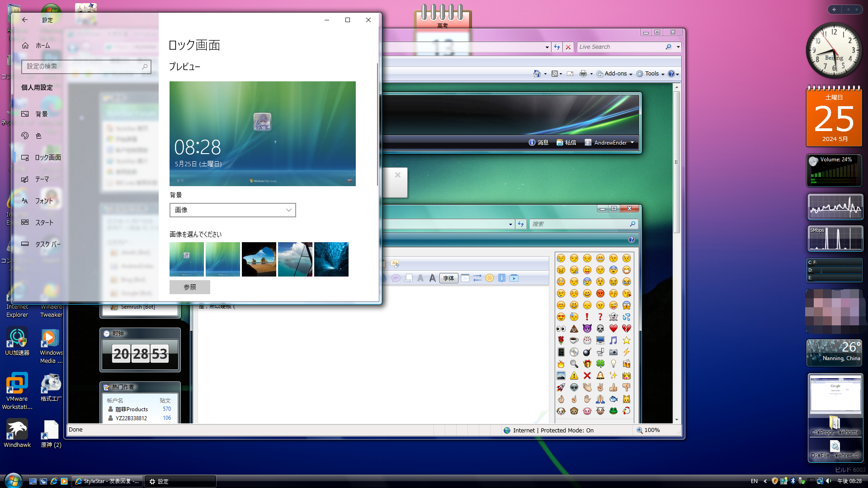Click the sun icon in editor toolbar
The height and width of the screenshot is (488, 868).
pyautogui.click(x=490, y=278)
